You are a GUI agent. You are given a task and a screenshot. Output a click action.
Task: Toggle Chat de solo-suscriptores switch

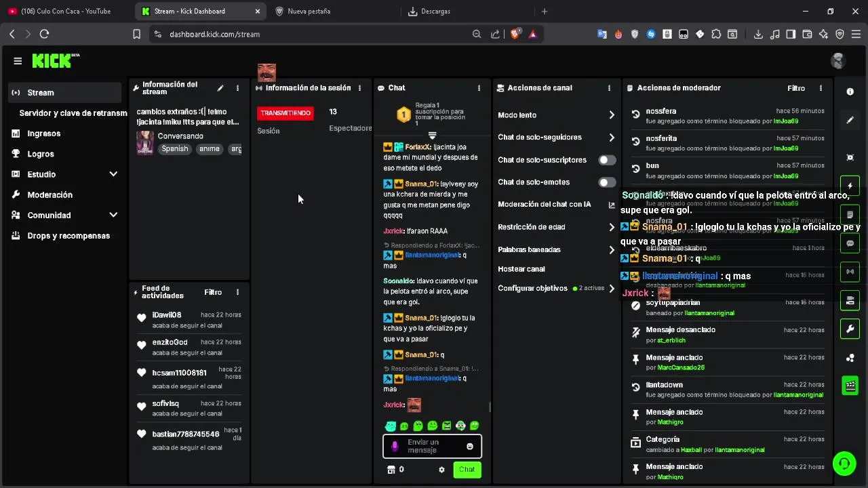(607, 160)
